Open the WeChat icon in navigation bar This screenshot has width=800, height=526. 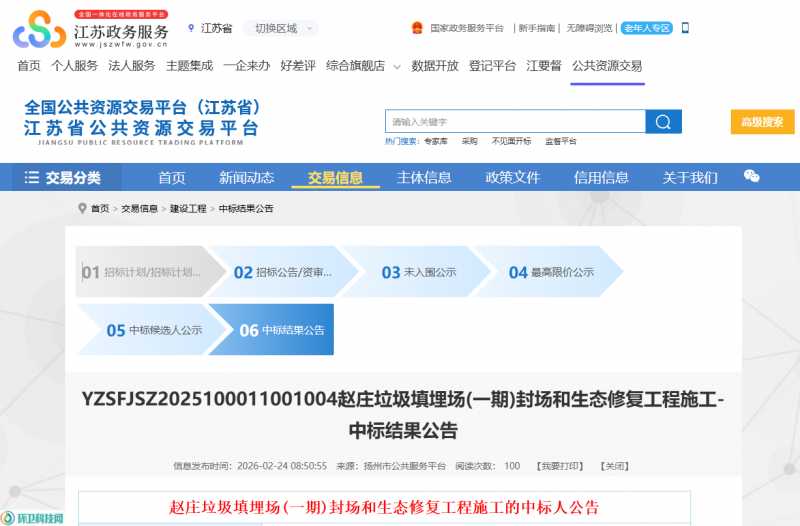(x=752, y=177)
